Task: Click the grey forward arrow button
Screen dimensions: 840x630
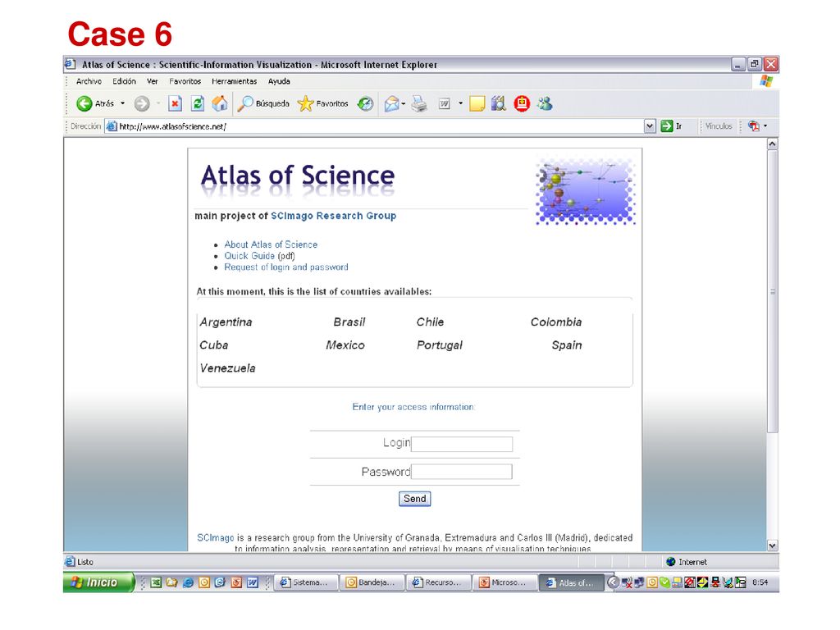Action: click(142, 103)
